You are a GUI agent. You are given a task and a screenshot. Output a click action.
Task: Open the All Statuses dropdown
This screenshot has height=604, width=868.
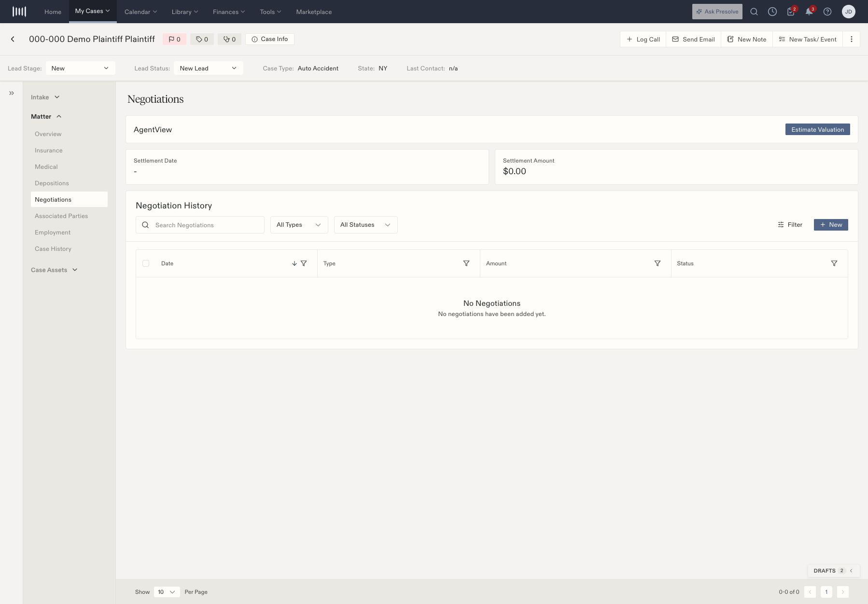[x=366, y=225]
